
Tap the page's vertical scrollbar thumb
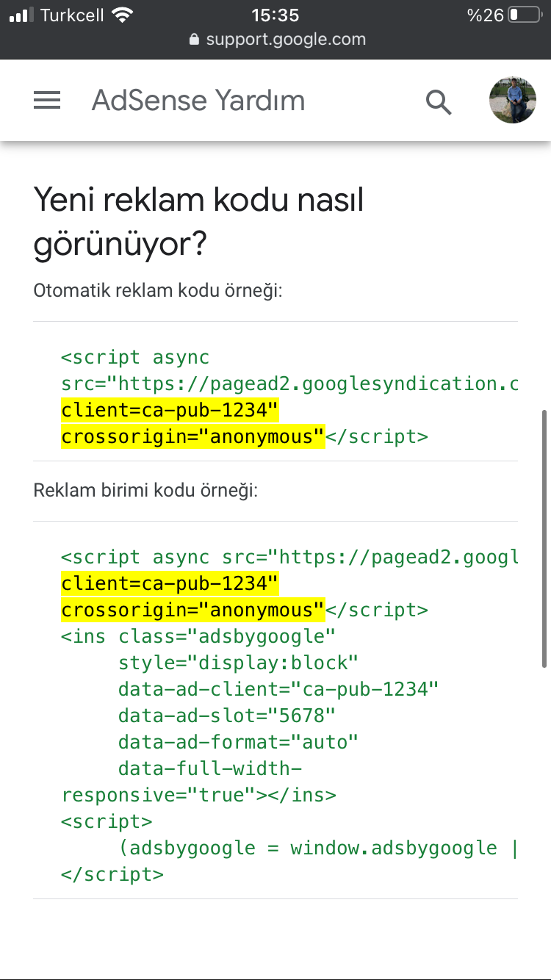pos(544,538)
